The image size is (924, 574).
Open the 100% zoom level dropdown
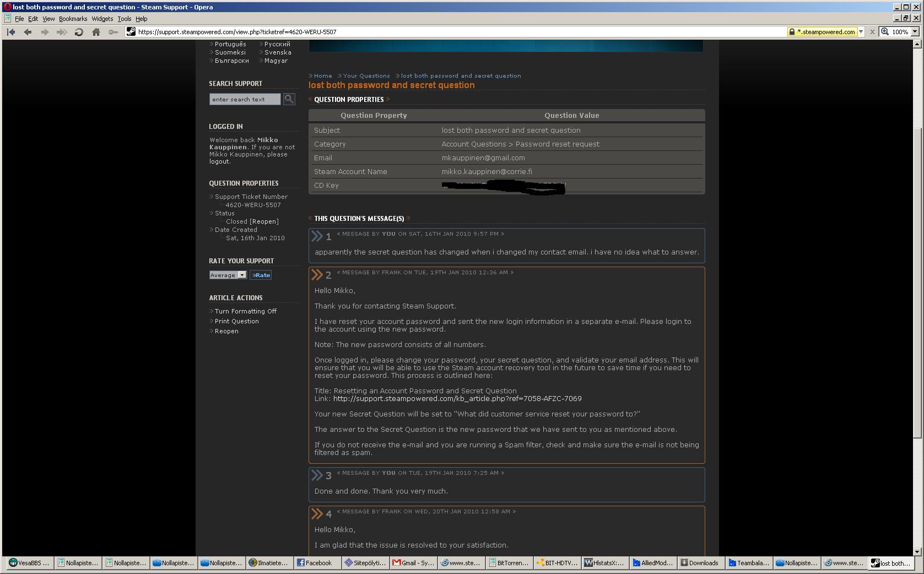915,32
